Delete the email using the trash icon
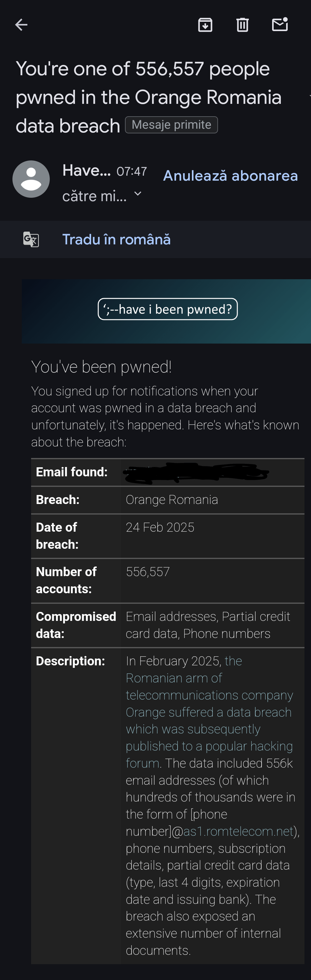 point(243,25)
